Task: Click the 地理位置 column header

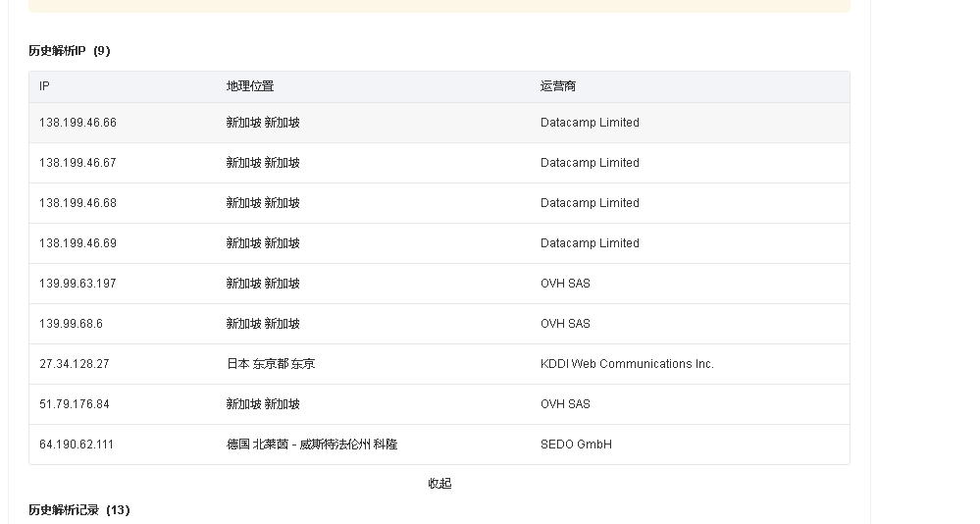Action: click(250, 86)
